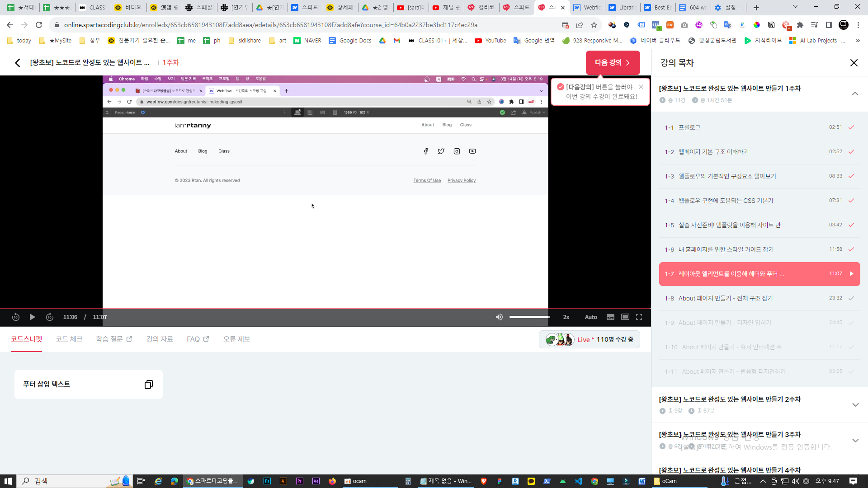Screen dimensions: 868x488
Task: Open lecture 1-5 실습 사전준비
Action: [x=759, y=225]
